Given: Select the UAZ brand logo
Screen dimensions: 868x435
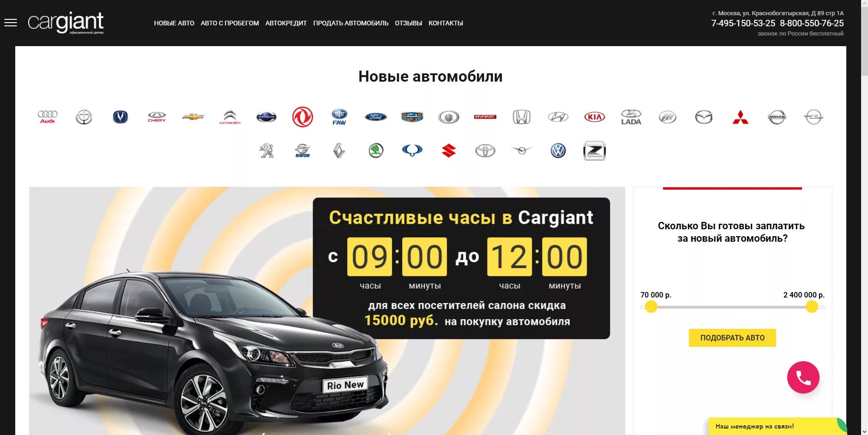Looking at the screenshot, I should pos(522,150).
